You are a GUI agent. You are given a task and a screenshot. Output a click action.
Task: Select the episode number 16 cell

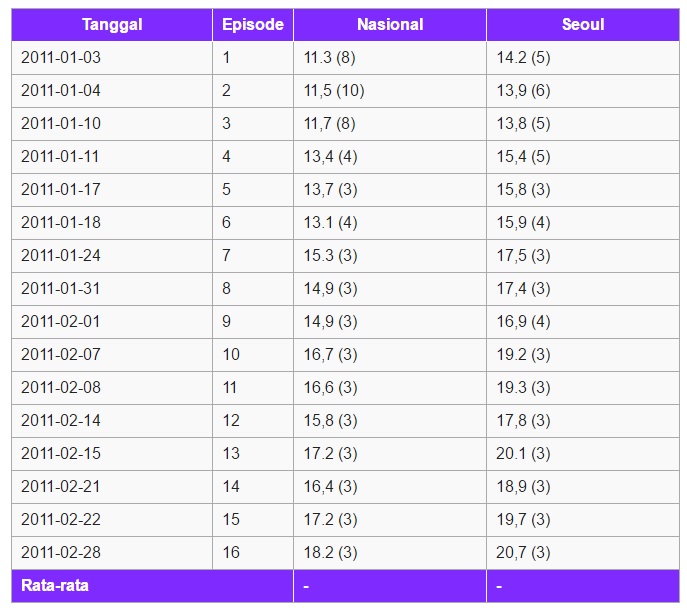(x=253, y=553)
